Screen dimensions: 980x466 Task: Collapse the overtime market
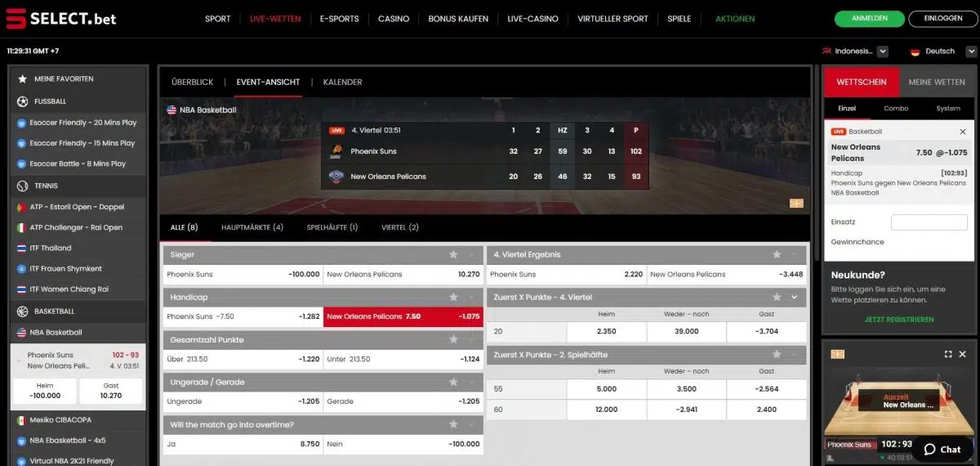click(x=471, y=424)
